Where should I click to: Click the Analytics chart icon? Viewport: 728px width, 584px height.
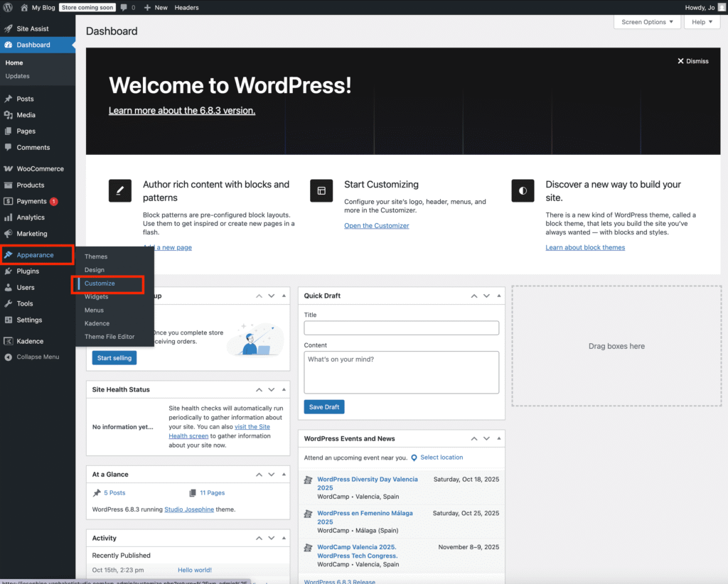(x=8, y=217)
